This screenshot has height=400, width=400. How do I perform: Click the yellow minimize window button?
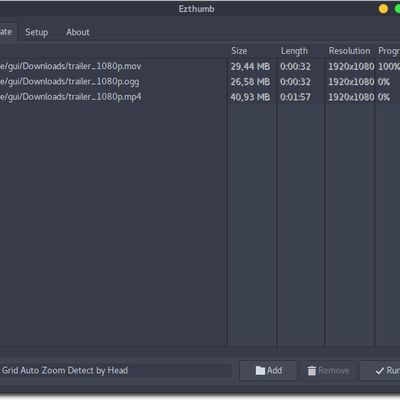(383, 9)
